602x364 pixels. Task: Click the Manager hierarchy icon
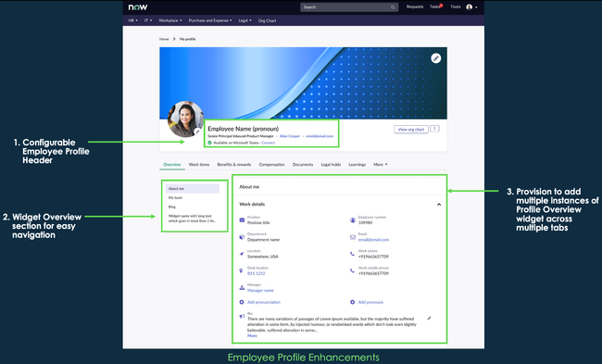(242, 288)
